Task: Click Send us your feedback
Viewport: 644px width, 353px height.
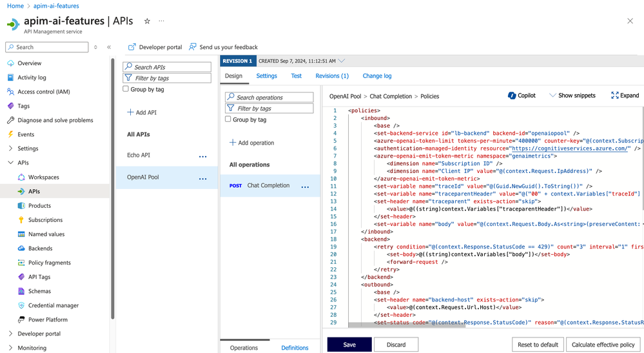Action: (x=223, y=47)
